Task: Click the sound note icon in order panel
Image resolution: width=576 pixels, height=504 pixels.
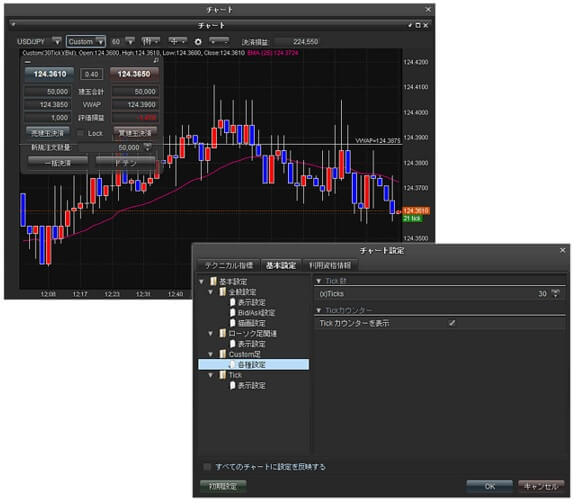Action: (x=156, y=60)
